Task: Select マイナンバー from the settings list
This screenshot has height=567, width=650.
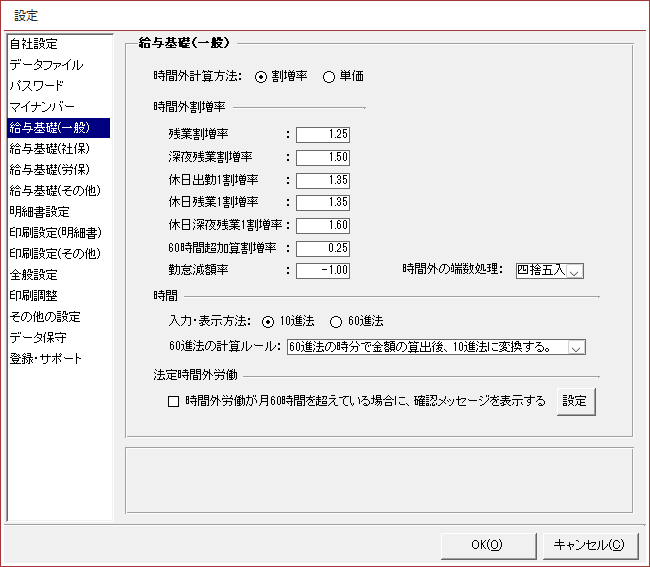Action: (40, 107)
